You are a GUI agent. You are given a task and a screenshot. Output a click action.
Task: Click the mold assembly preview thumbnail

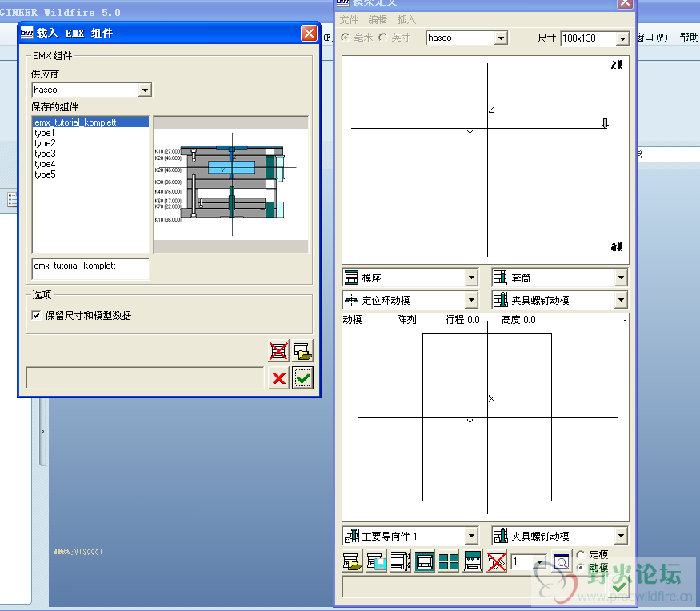tap(231, 185)
